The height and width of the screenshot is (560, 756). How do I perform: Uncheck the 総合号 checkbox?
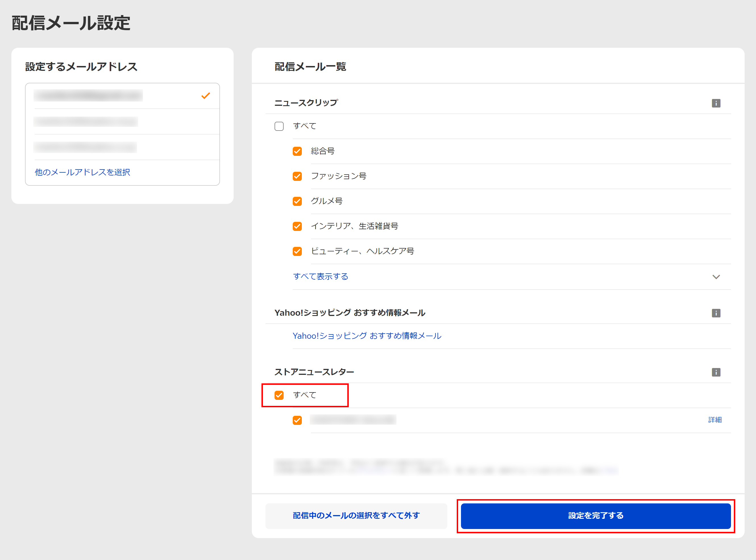297,151
